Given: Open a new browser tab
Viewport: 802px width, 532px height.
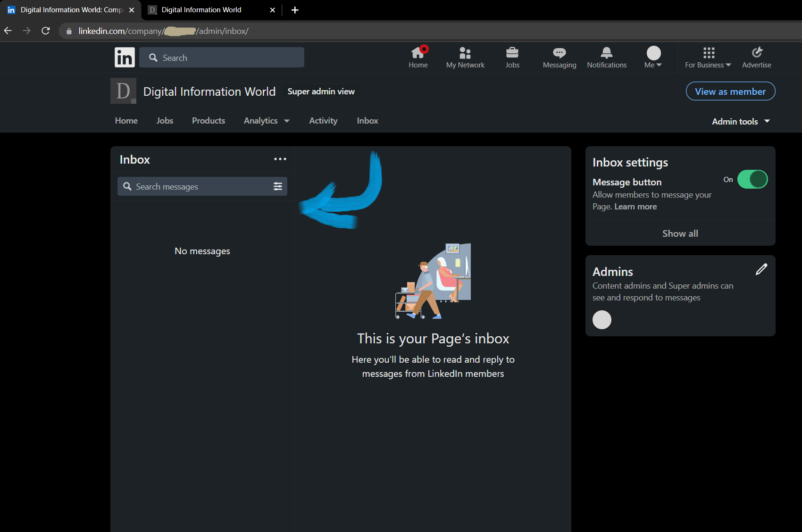Looking at the screenshot, I should tap(295, 10).
